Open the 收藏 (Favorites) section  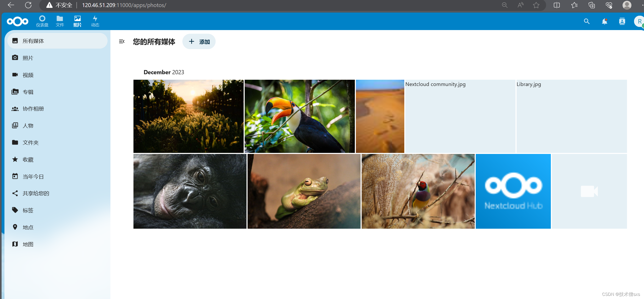pyautogui.click(x=28, y=159)
